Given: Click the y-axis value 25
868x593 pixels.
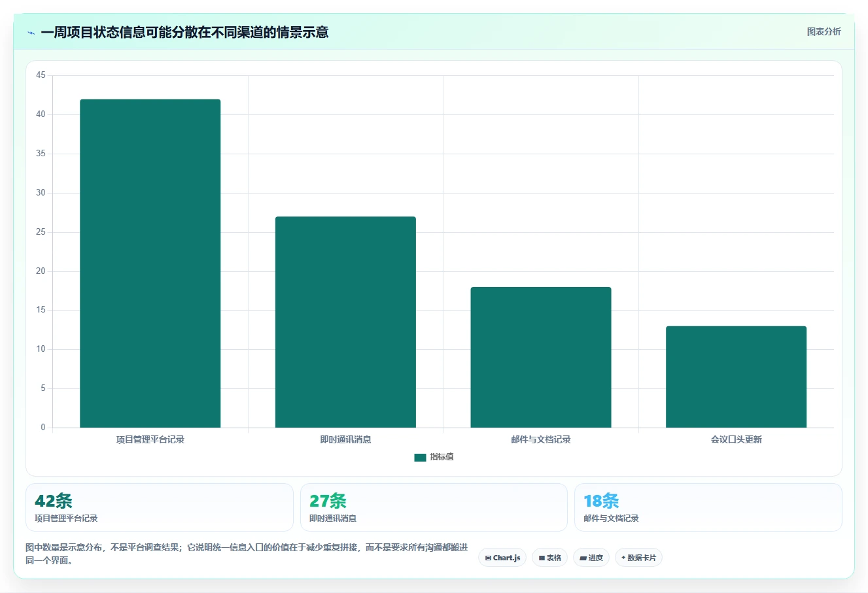Looking at the screenshot, I should coord(41,232).
